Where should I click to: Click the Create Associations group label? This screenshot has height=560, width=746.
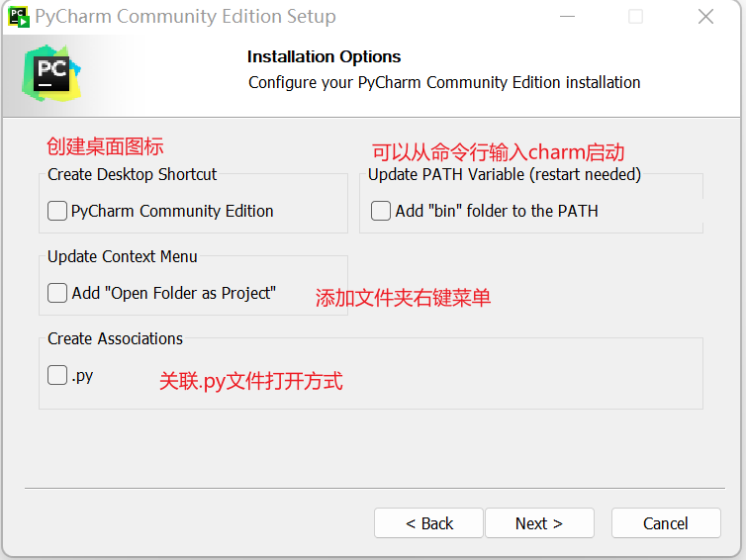(x=115, y=338)
